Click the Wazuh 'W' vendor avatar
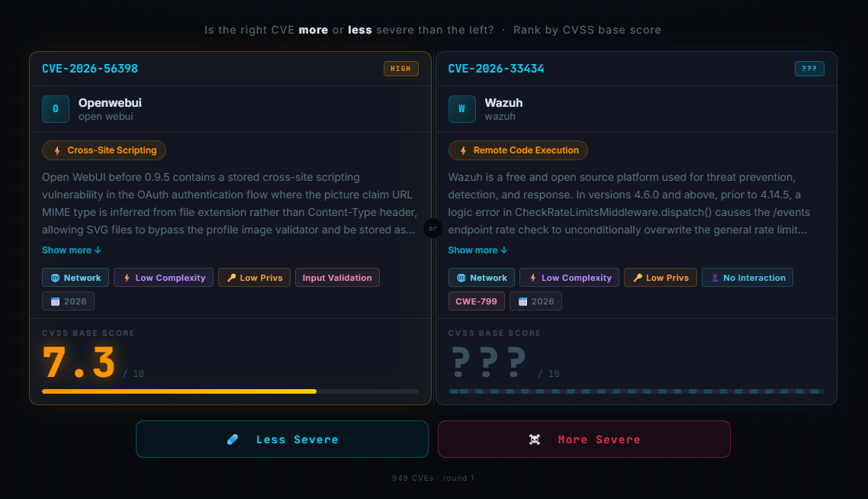This screenshot has width=868, height=499. (x=461, y=109)
